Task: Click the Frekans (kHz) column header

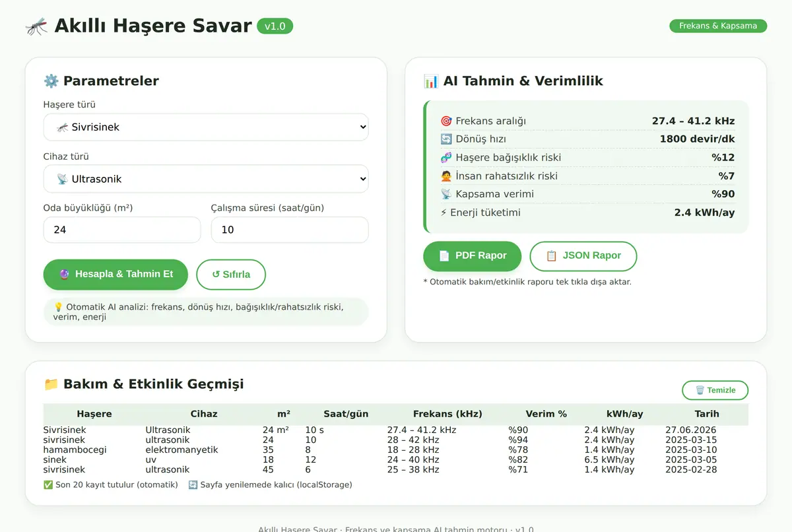Action: pos(447,414)
